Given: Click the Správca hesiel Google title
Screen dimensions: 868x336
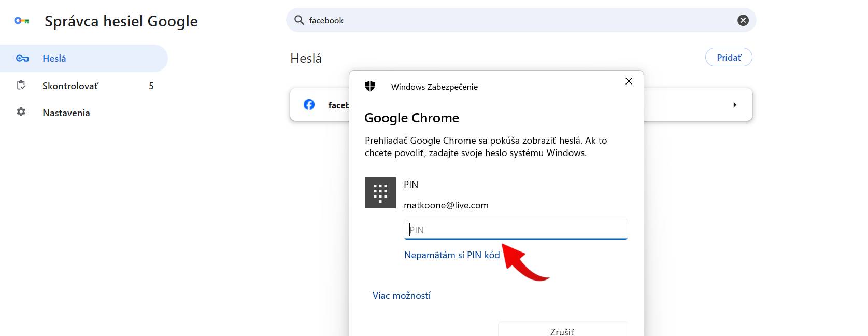Looking at the screenshot, I should 121,21.
